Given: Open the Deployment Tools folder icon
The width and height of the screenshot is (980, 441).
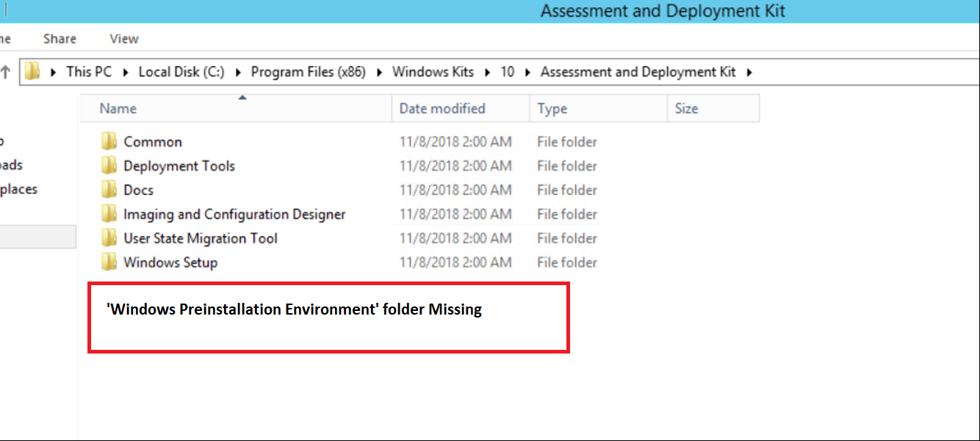Looking at the screenshot, I should (x=109, y=165).
